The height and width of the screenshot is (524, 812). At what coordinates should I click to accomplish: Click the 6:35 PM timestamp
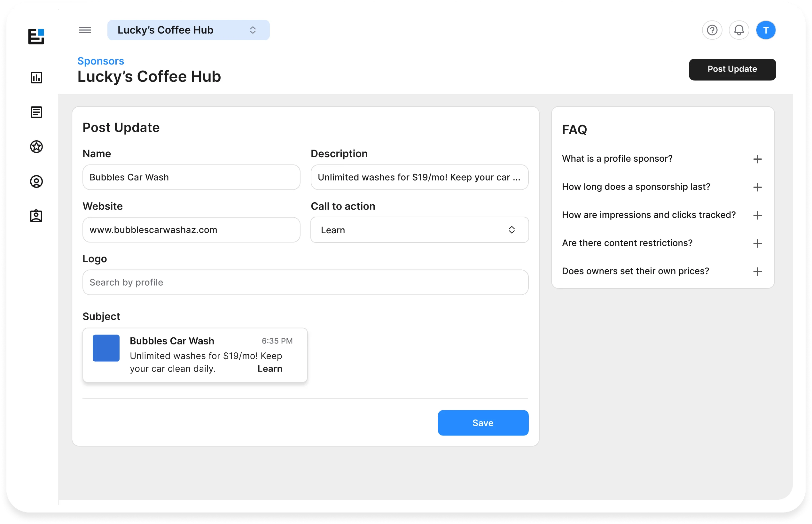(277, 341)
